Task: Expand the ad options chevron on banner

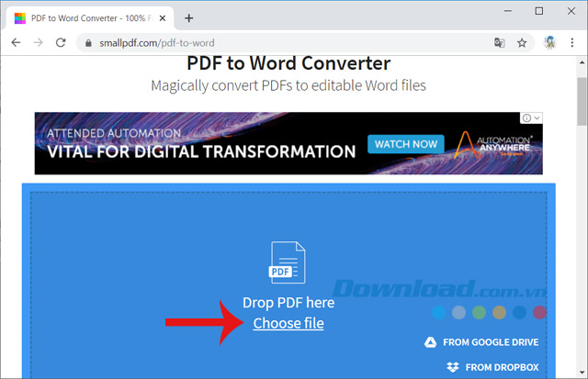Action: click(x=537, y=118)
